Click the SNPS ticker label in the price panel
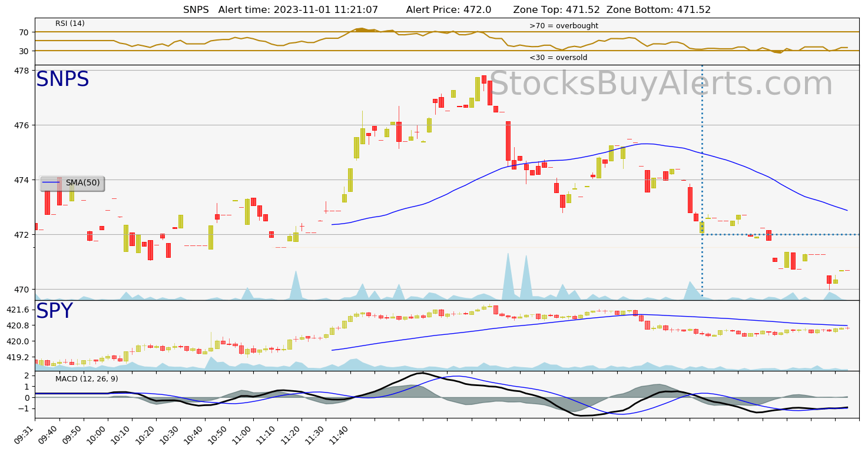The image size is (868, 452). (62, 79)
